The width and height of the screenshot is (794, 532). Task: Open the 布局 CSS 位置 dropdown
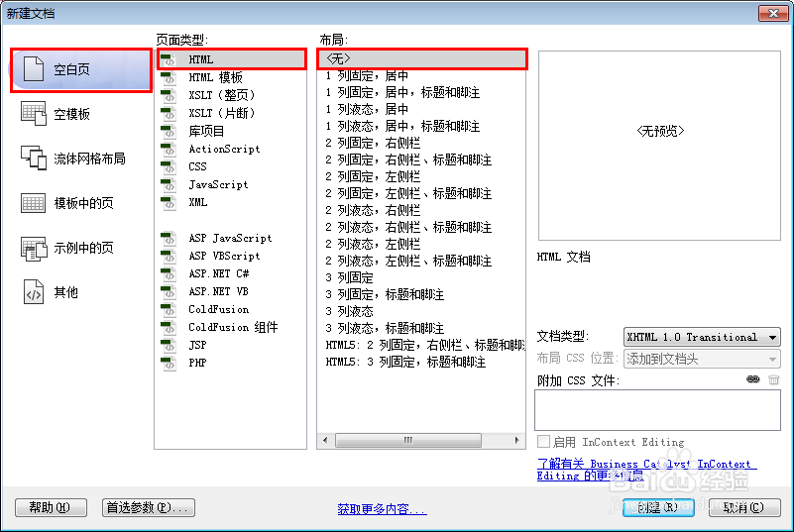click(x=702, y=359)
